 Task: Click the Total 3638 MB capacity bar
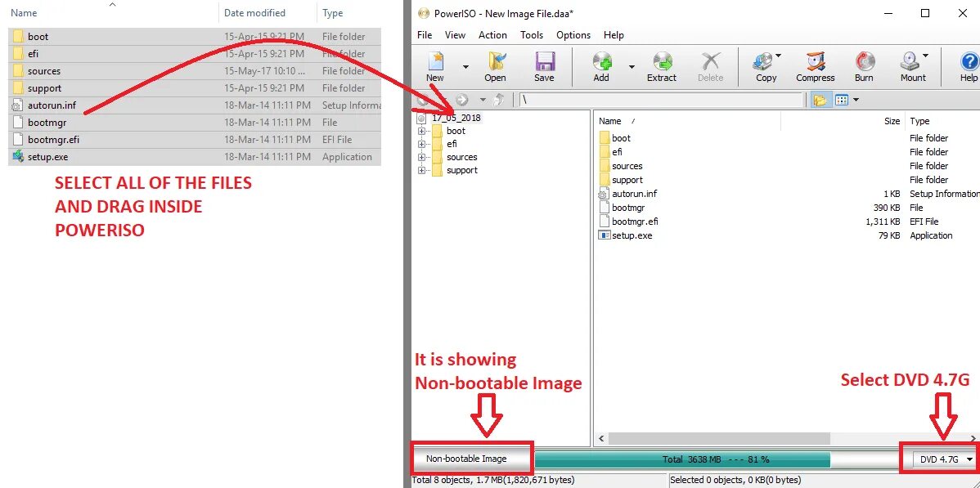click(x=716, y=459)
